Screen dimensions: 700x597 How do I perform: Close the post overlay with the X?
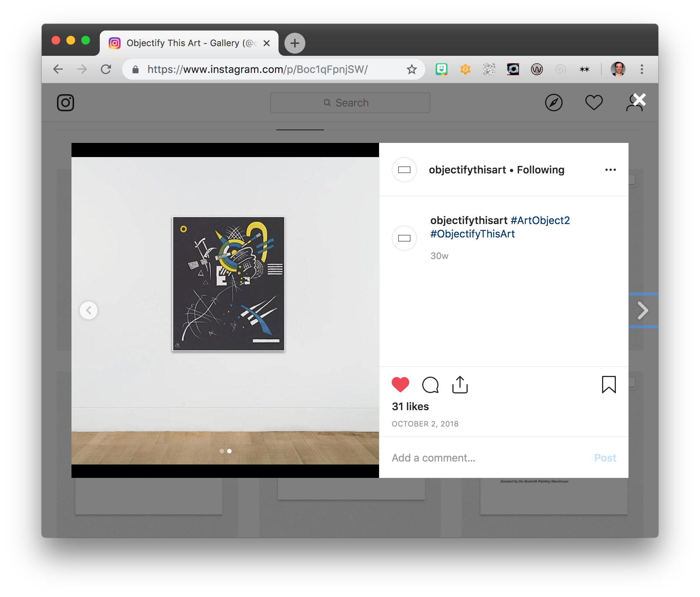pyautogui.click(x=640, y=100)
